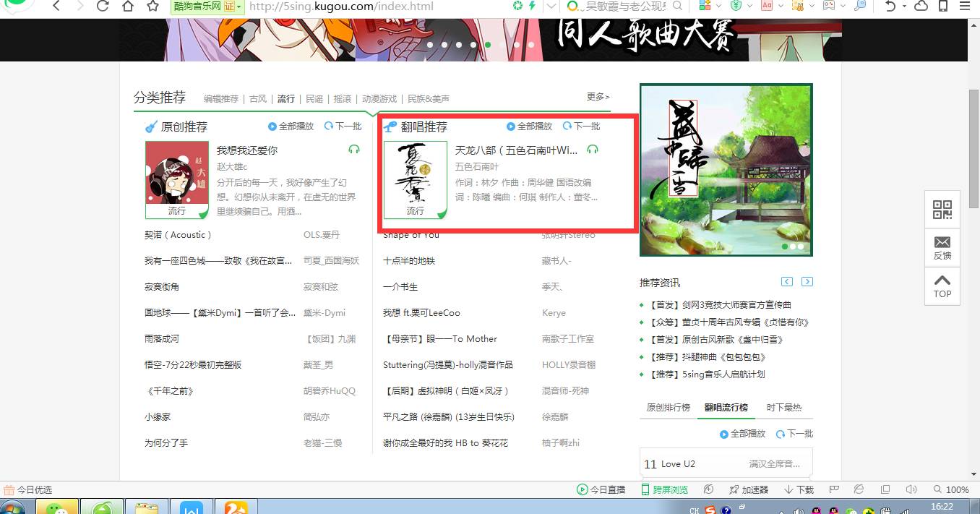Open news 抖腿神曲《包包包包》
Image resolution: width=980 pixels, height=514 pixels.
click(x=723, y=357)
